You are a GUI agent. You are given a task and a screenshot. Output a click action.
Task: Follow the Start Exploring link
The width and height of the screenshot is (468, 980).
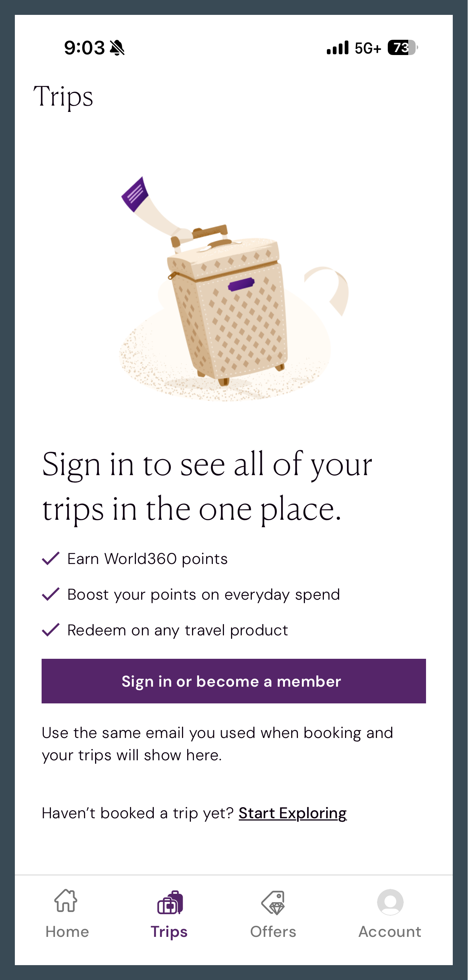292,813
